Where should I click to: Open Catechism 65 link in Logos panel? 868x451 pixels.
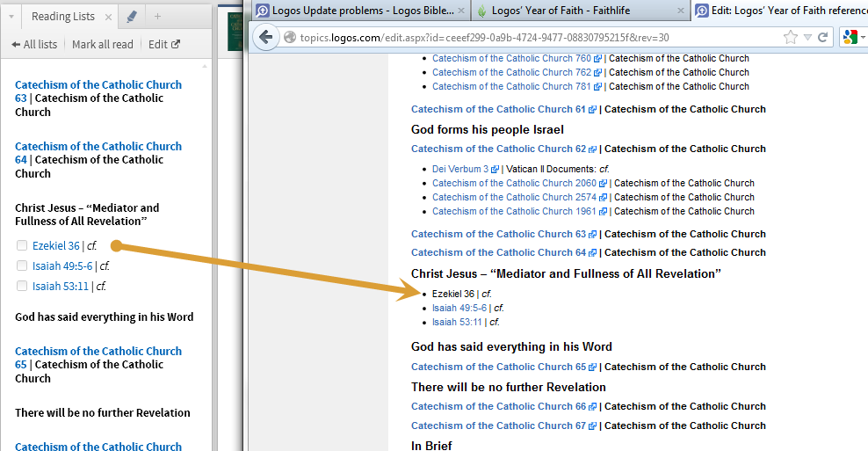tap(98, 358)
